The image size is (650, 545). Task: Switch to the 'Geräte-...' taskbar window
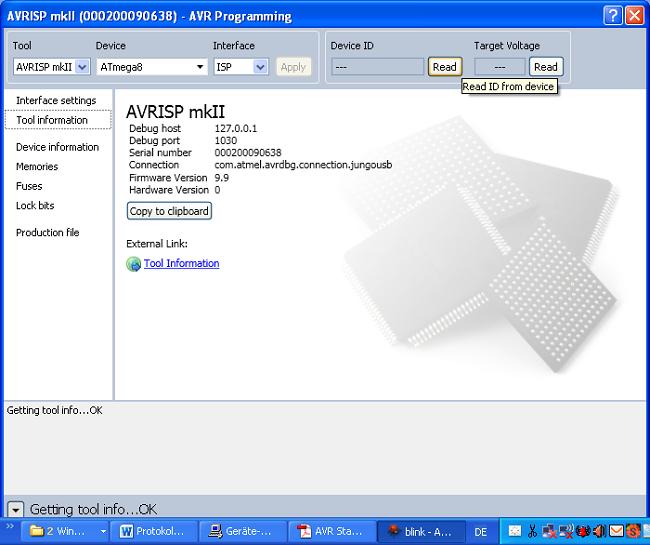[241, 531]
